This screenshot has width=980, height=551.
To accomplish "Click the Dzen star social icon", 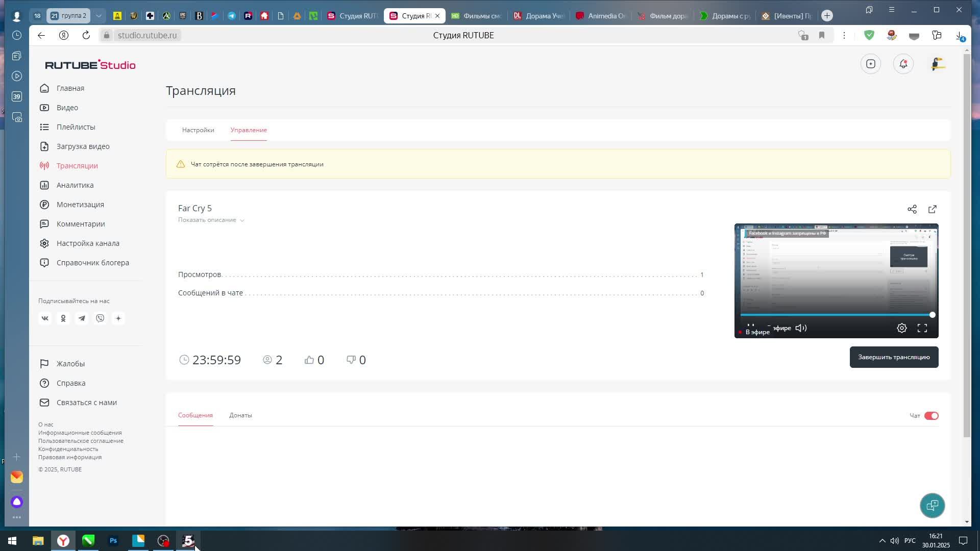I will tap(118, 318).
